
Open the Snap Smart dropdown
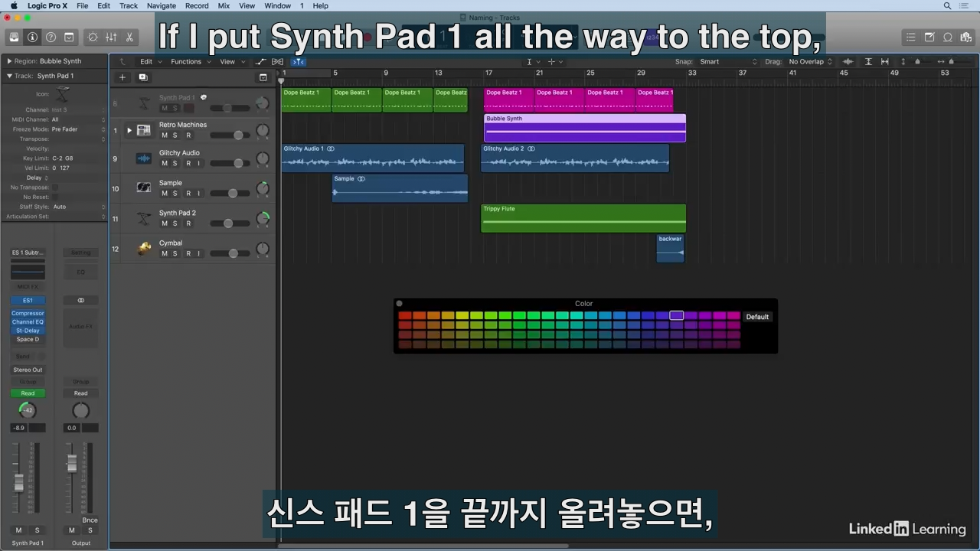727,61
